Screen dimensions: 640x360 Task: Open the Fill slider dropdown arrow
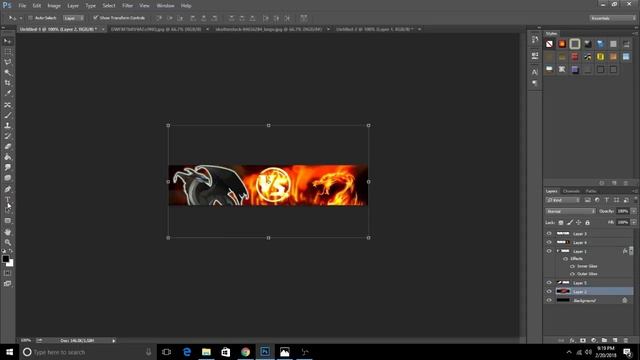(x=633, y=222)
